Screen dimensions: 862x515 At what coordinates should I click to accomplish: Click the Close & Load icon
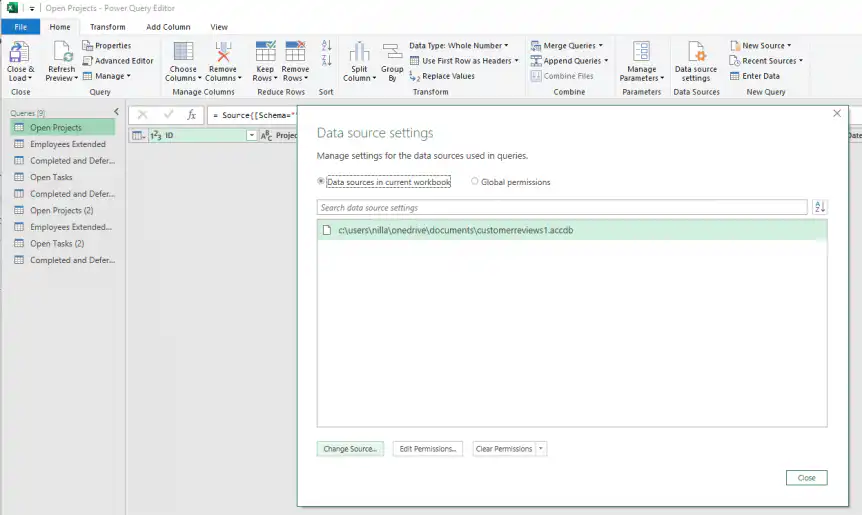coord(19,52)
